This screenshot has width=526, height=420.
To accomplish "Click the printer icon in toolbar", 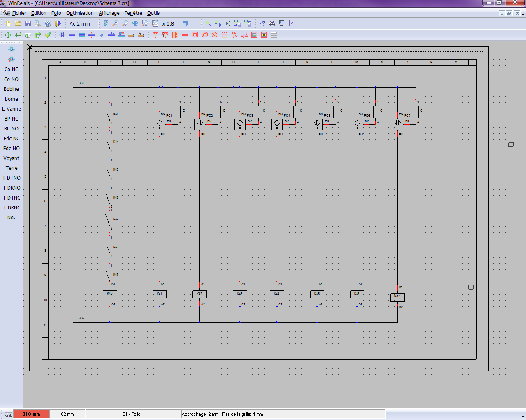I will click(37, 23).
